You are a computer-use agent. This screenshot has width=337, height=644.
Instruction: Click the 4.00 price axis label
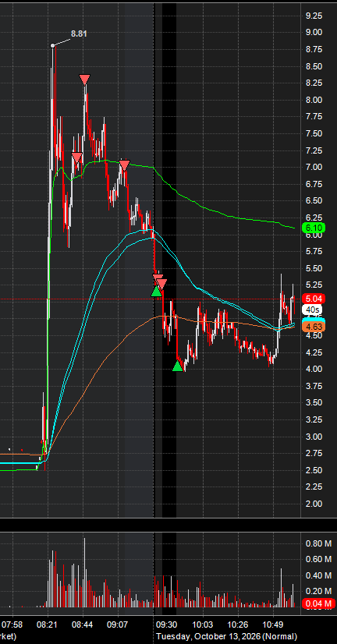click(314, 369)
